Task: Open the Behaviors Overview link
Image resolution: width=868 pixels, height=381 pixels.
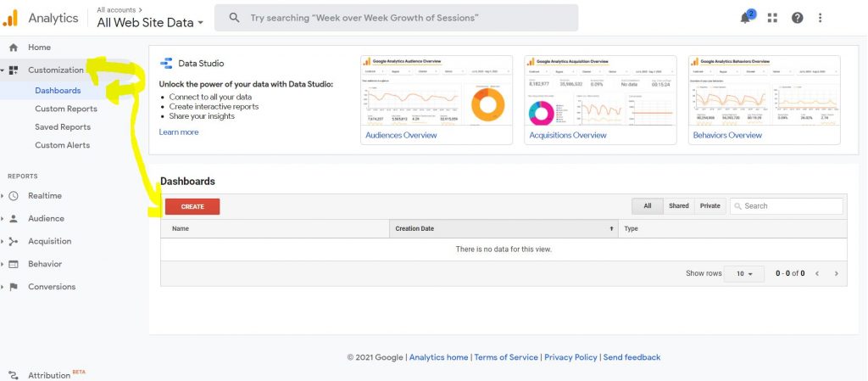Action: tap(727, 135)
